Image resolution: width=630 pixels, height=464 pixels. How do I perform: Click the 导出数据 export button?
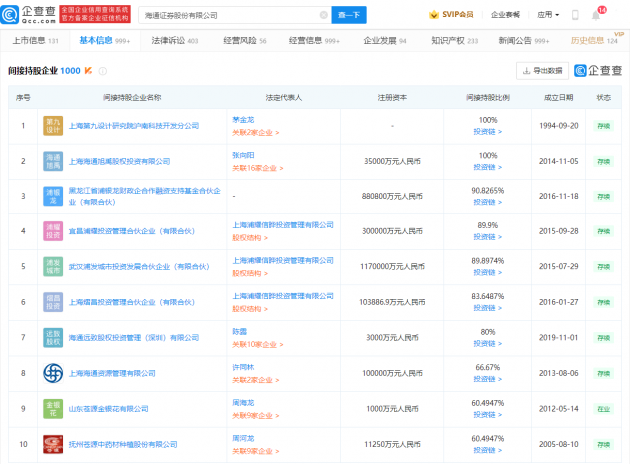pos(541,71)
